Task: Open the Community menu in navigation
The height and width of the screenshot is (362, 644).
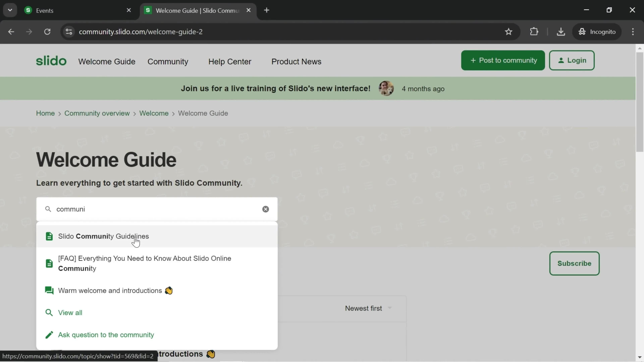Action: (168, 62)
